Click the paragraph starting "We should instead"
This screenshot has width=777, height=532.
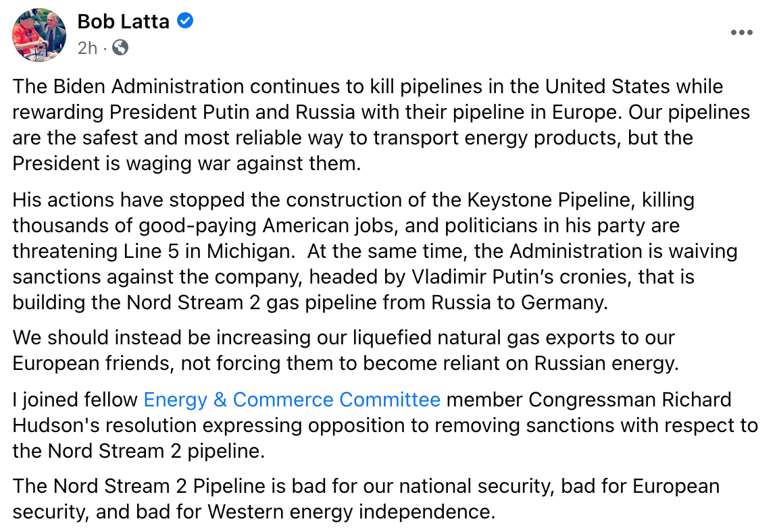coord(345,350)
